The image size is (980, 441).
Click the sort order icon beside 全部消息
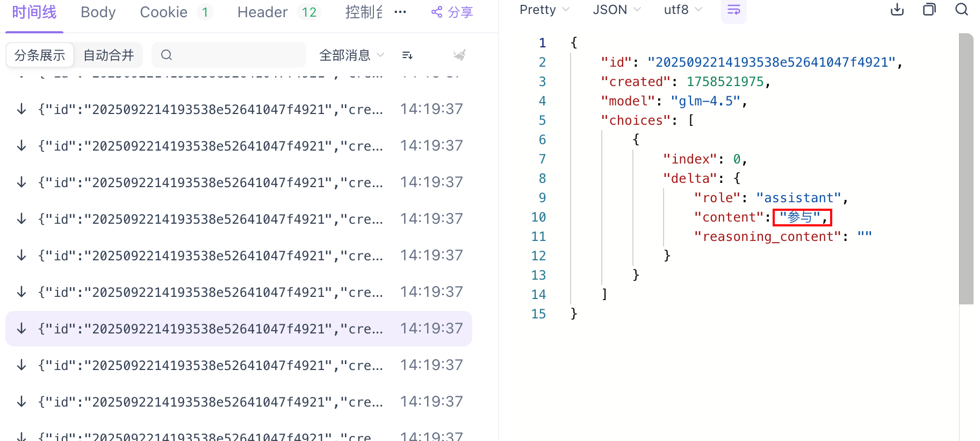407,55
